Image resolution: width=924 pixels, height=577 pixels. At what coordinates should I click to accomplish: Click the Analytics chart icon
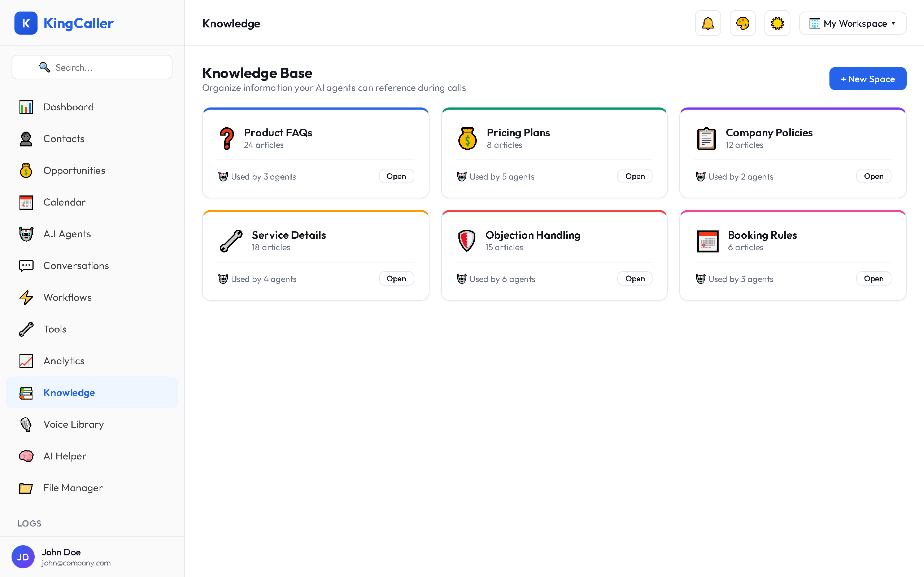tap(26, 361)
